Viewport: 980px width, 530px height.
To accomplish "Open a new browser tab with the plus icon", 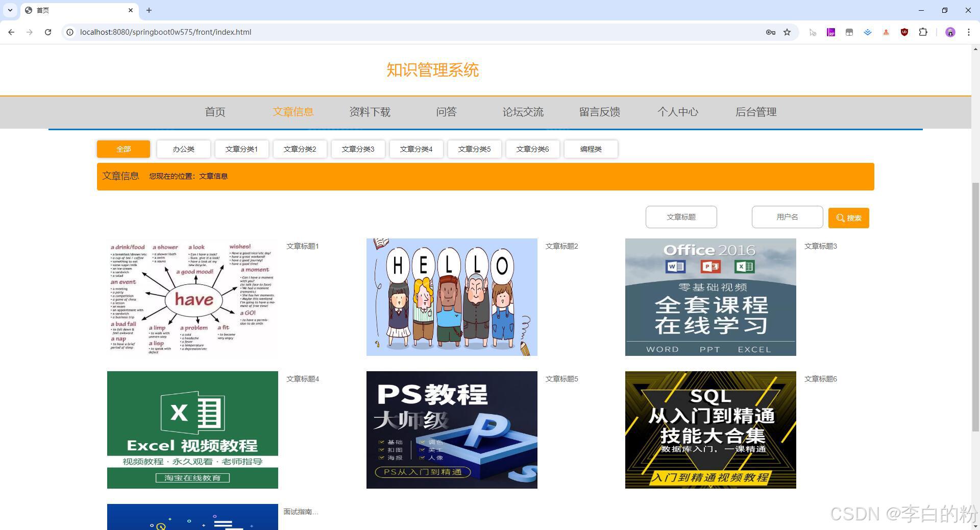I will coord(149,10).
